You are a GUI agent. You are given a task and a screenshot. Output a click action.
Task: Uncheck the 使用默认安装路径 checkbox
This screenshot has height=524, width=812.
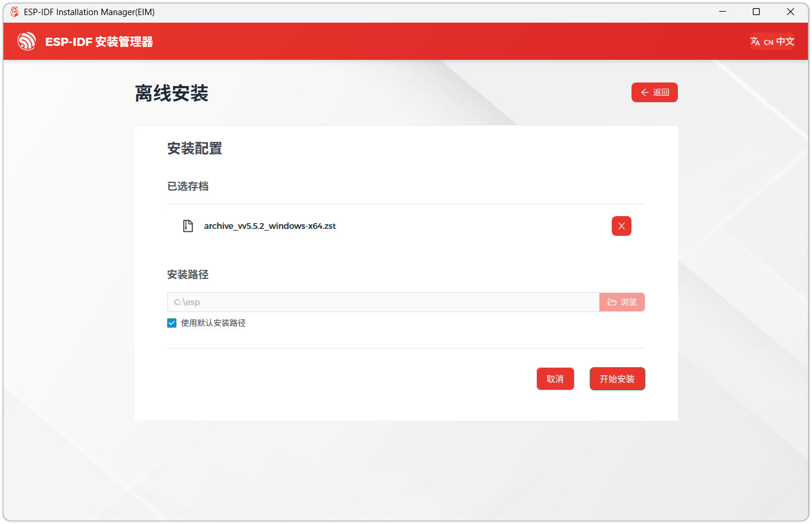172,323
